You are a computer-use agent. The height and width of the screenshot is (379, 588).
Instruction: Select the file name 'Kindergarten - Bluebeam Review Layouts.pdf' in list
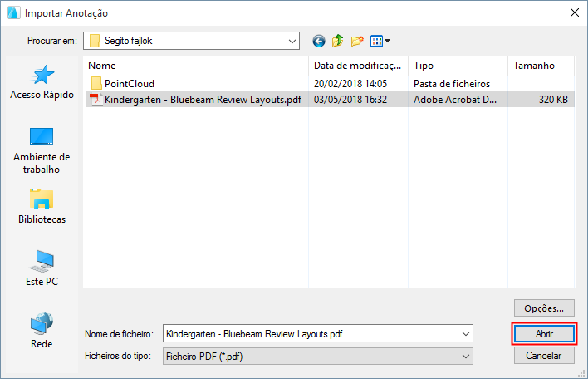(x=203, y=100)
